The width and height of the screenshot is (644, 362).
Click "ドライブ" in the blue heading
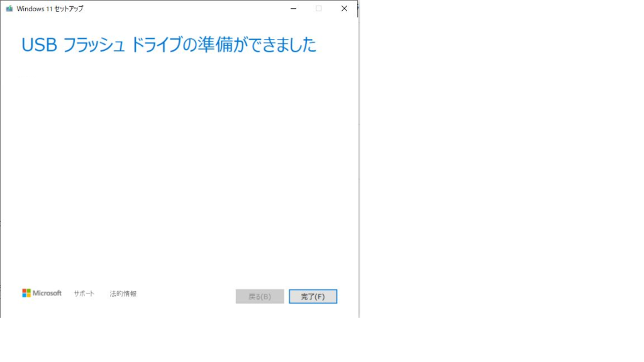[x=157, y=45]
